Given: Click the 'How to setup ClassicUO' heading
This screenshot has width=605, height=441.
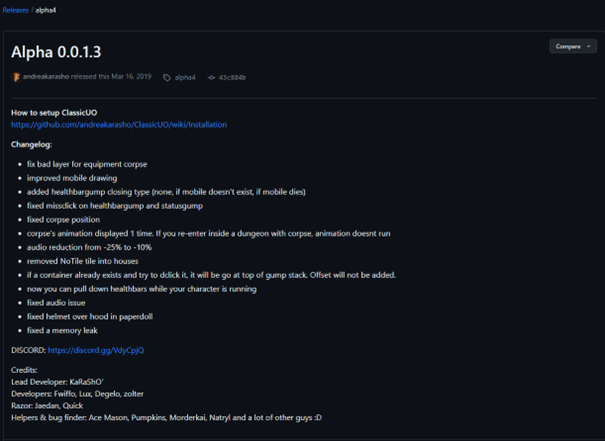Looking at the screenshot, I should click(x=54, y=113).
